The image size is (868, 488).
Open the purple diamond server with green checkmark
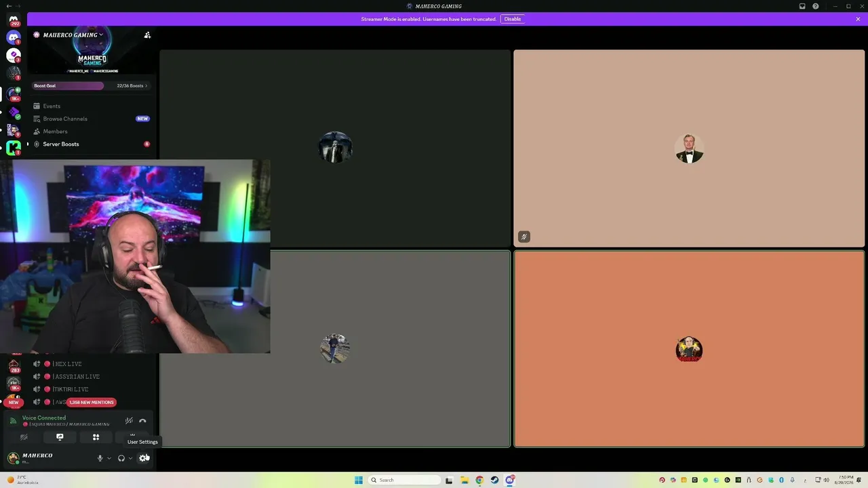14,112
